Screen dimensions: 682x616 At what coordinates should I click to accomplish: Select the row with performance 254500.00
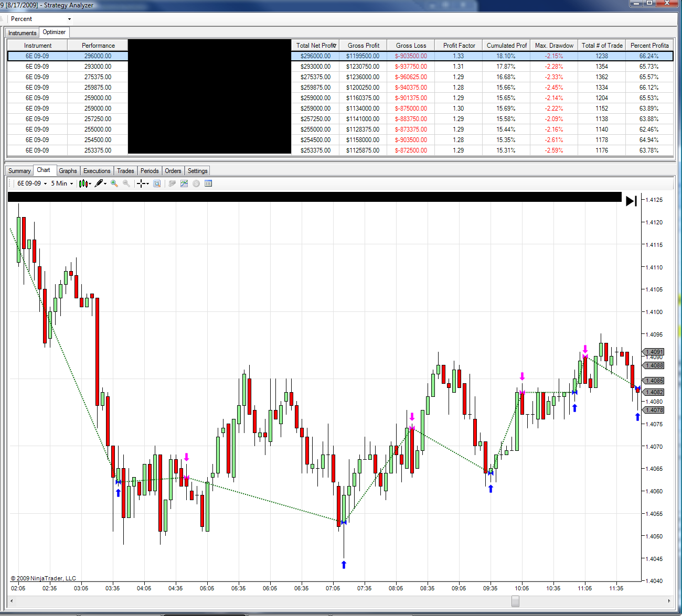340,140
